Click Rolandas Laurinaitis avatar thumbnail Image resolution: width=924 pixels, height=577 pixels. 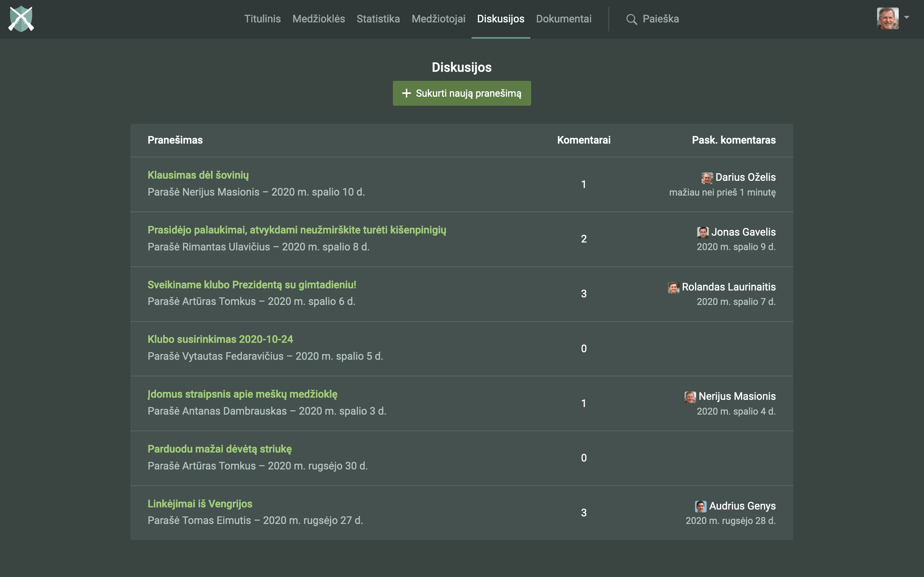coord(673,287)
